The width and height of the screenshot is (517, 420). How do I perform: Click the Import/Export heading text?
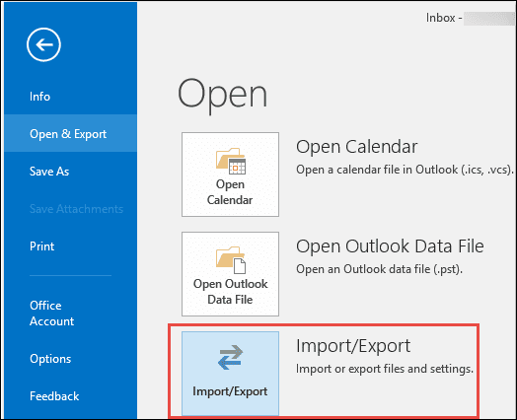tap(353, 346)
